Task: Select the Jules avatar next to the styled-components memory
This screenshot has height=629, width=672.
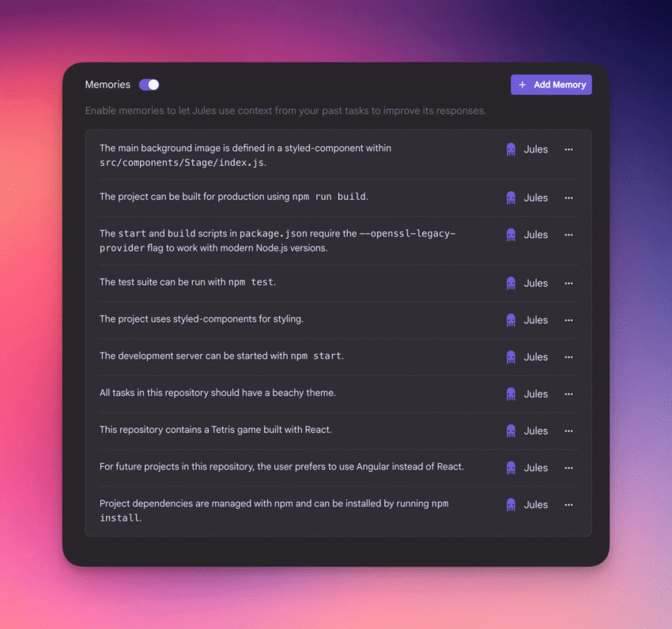Action: tap(511, 320)
